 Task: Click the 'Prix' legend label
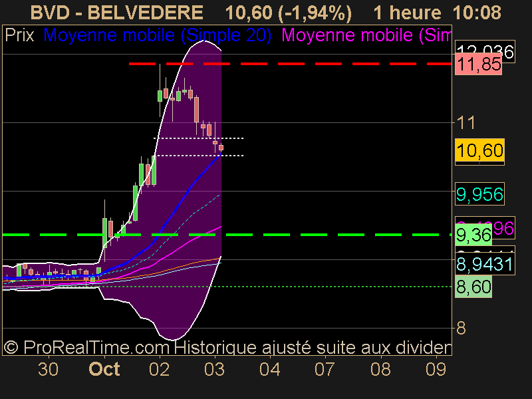pyautogui.click(x=20, y=35)
